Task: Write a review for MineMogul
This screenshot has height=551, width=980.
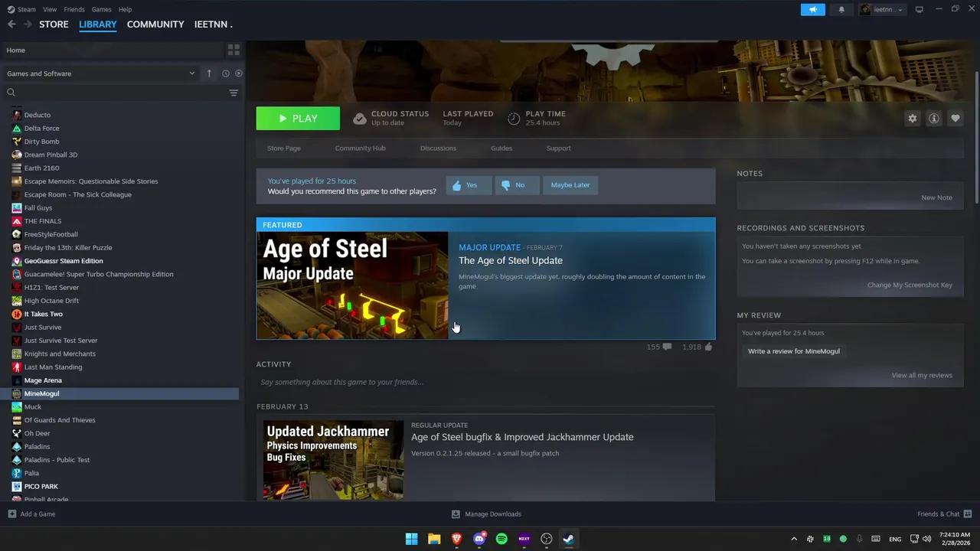Action: (x=793, y=351)
